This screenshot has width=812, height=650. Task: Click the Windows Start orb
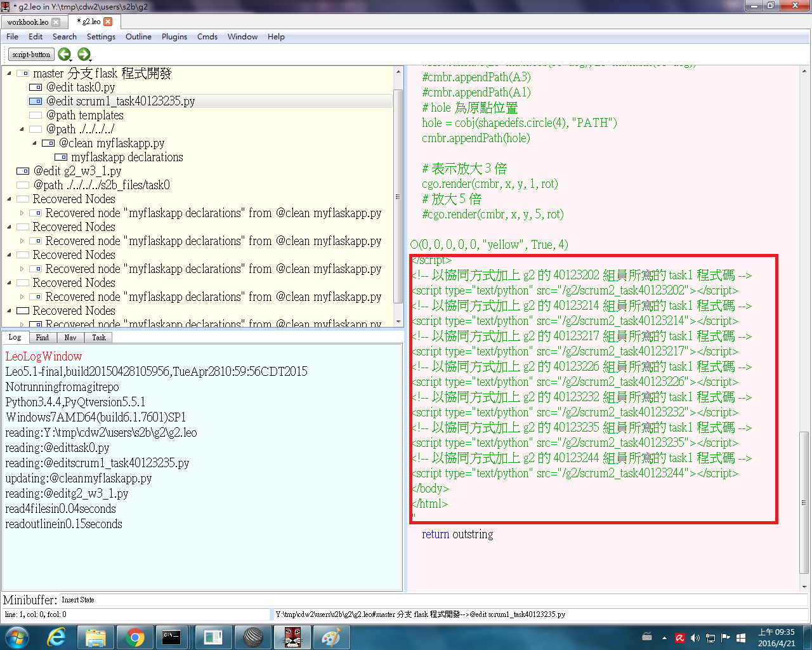click(17, 637)
